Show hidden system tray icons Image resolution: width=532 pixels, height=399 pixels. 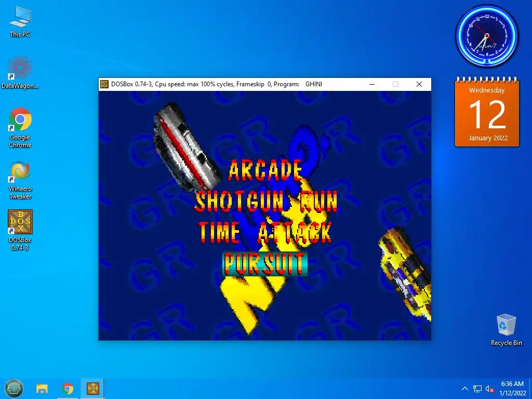pos(465,389)
